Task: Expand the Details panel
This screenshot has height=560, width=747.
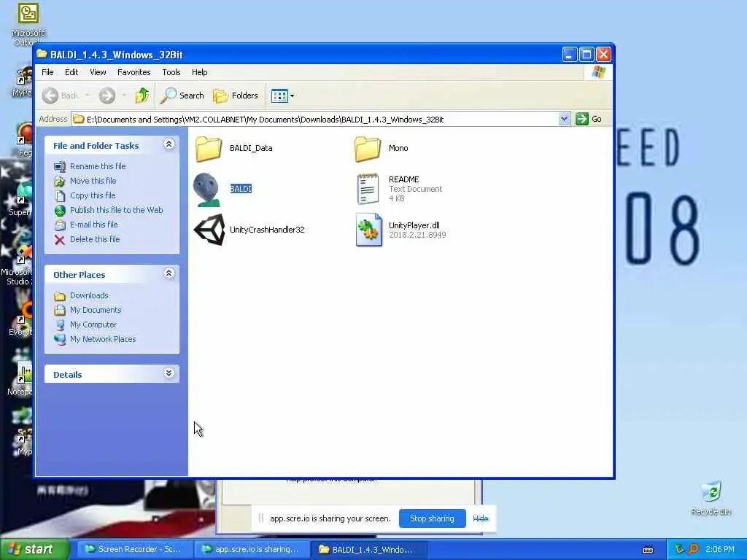Action: [169, 373]
